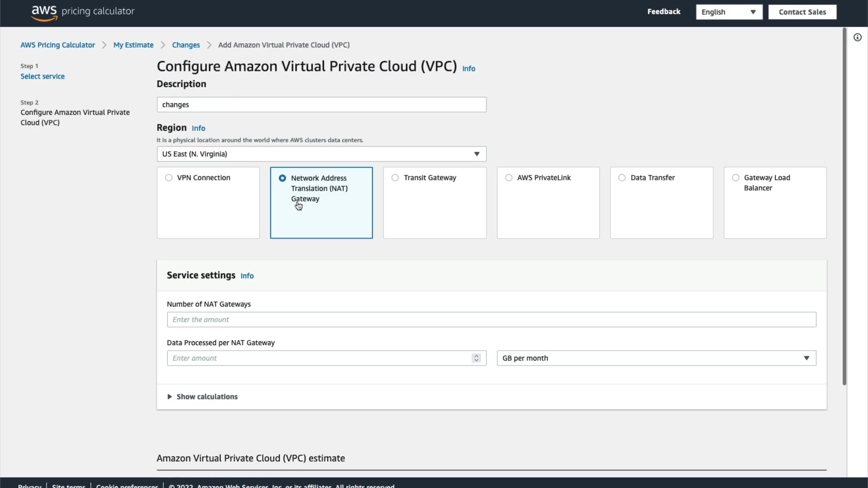868x488 pixels.
Task: Open the info panel icon at right edge
Action: coord(857,38)
